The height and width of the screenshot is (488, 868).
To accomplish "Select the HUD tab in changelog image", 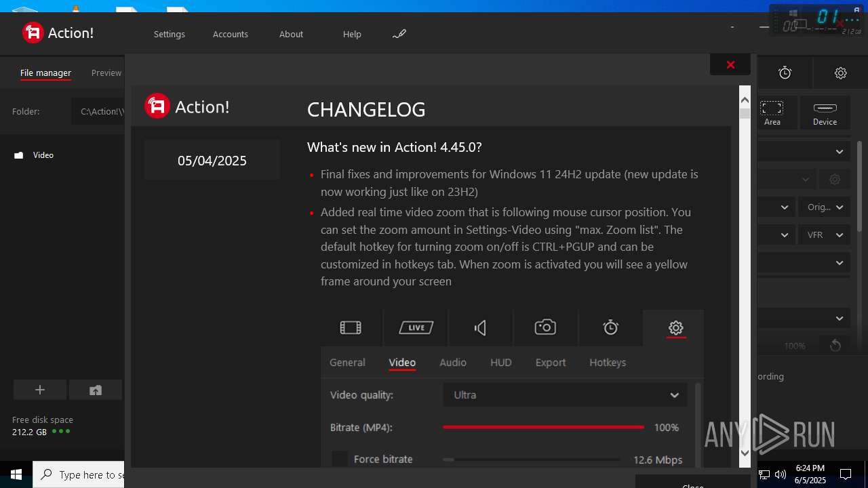I will 501,363.
